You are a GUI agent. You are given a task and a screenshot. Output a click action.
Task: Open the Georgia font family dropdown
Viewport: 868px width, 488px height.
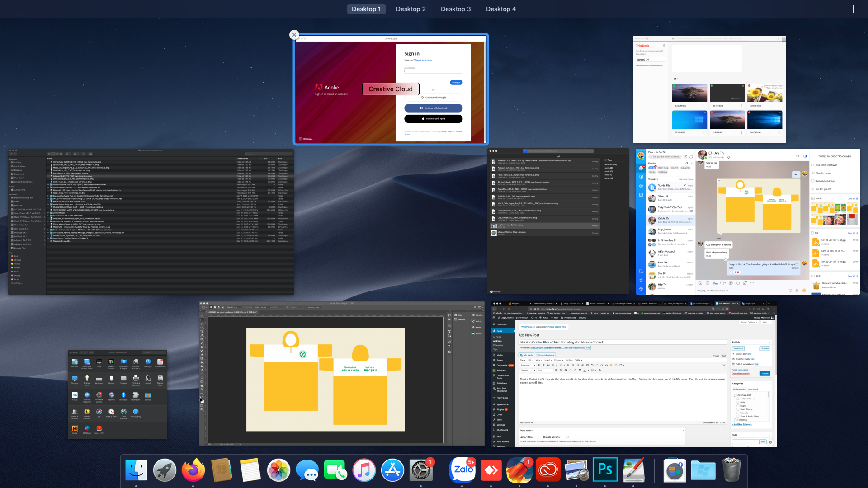tap(528, 370)
